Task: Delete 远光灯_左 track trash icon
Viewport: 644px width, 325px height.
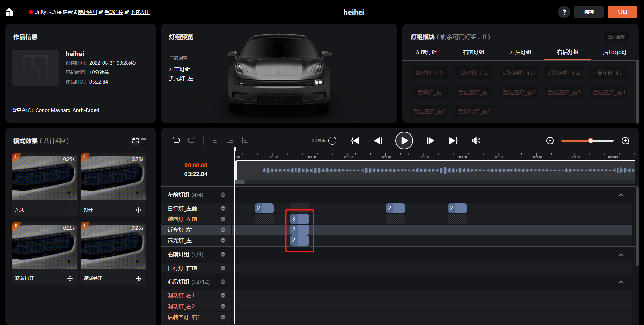Action: click(x=223, y=240)
